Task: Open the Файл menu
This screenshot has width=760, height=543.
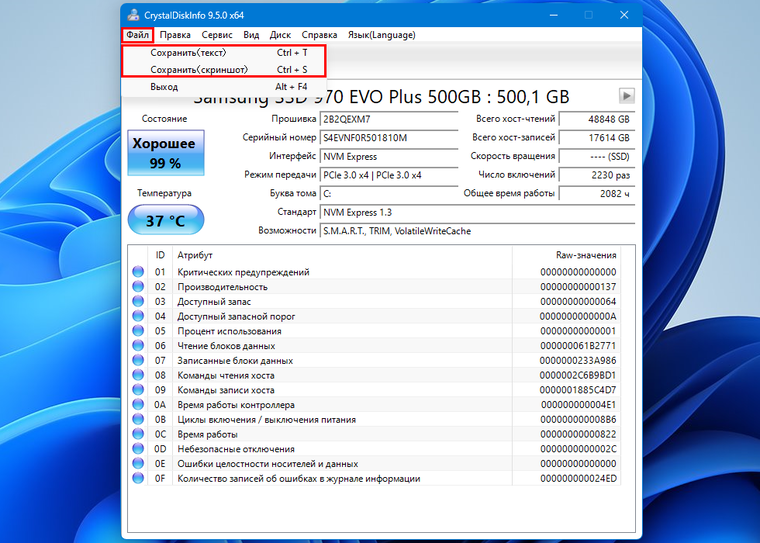Action: pyautogui.click(x=137, y=35)
